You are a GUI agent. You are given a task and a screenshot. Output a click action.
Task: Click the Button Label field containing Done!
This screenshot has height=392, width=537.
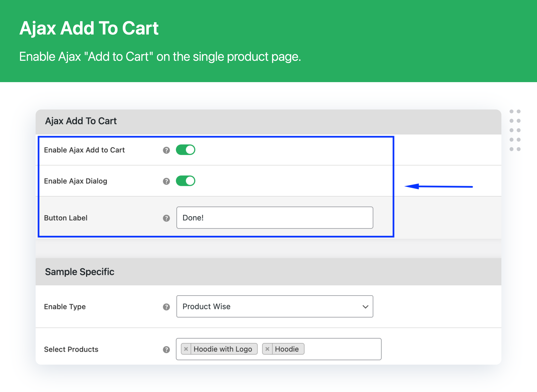pyautogui.click(x=275, y=218)
